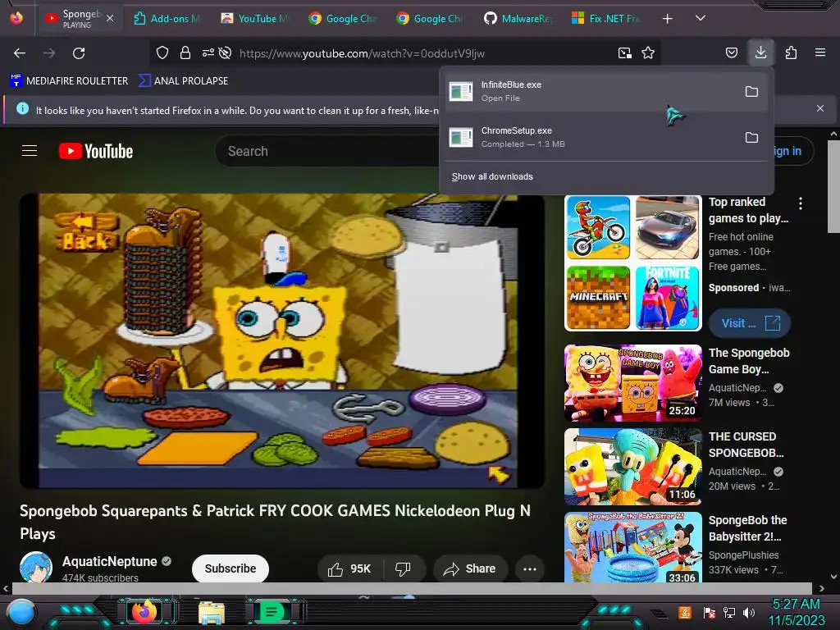Open SpongeBob the Babysitter 2 thumbnail
840x630 pixels.
pyautogui.click(x=632, y=547)
